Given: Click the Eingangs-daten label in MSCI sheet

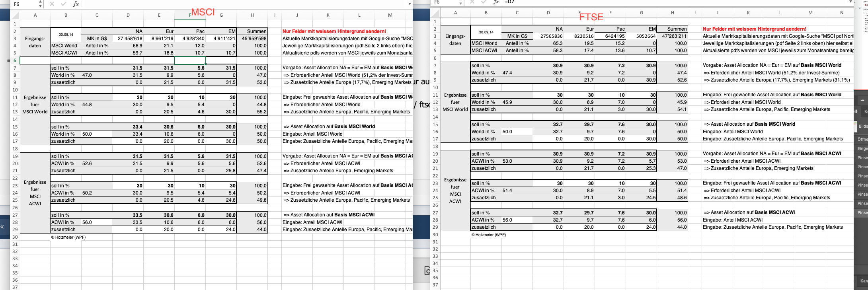Looking at the screenshot, I should click(x=35, y=42).
